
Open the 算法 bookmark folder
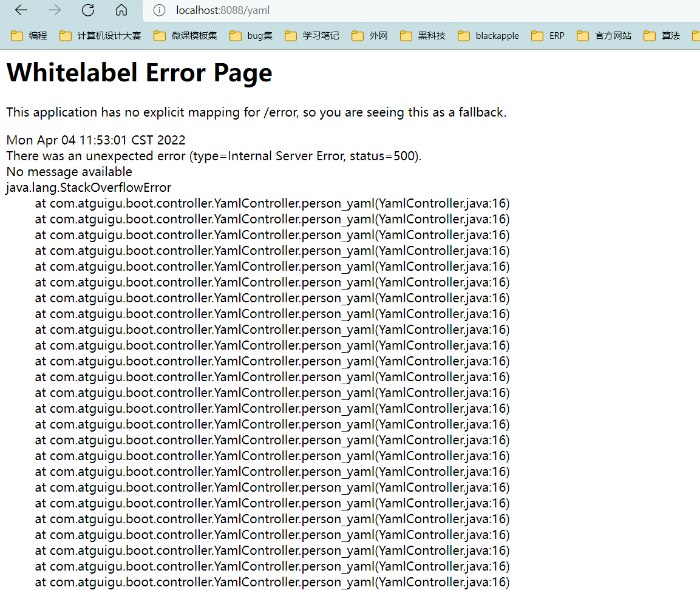(662, 36)
